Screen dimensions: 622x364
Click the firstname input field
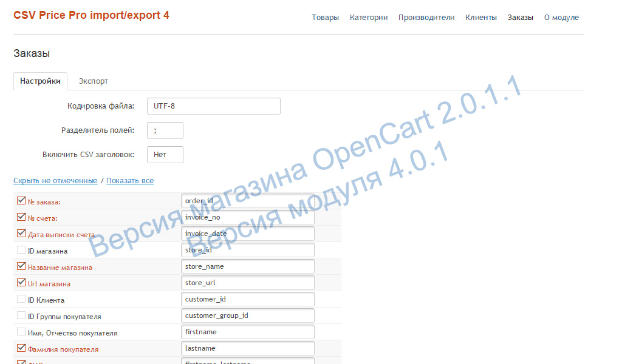248,332
